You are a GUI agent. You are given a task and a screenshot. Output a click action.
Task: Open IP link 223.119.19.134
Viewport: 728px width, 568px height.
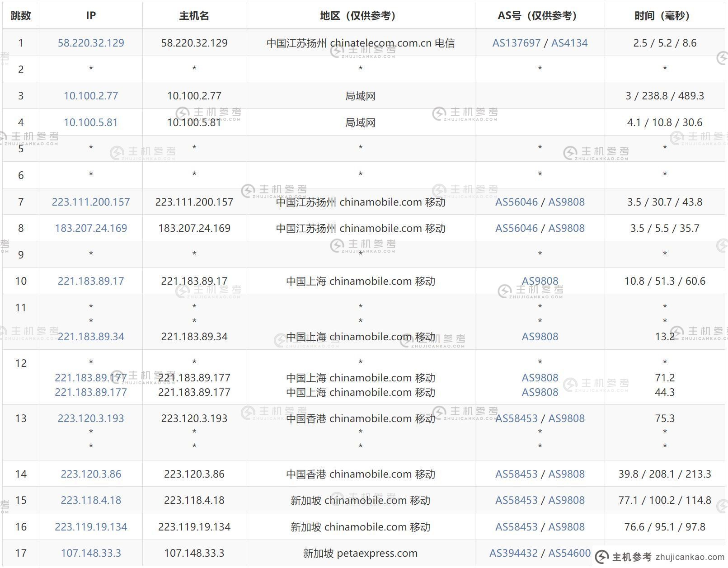coord(91,527)
